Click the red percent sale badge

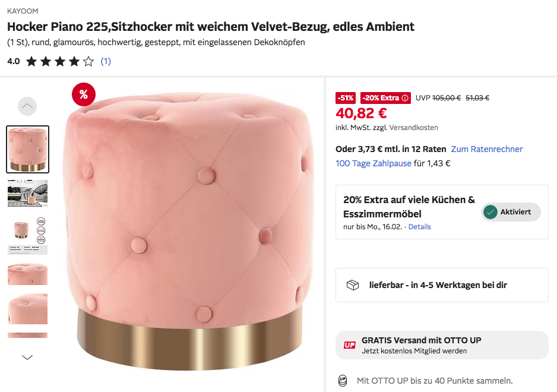coord(84,94)
